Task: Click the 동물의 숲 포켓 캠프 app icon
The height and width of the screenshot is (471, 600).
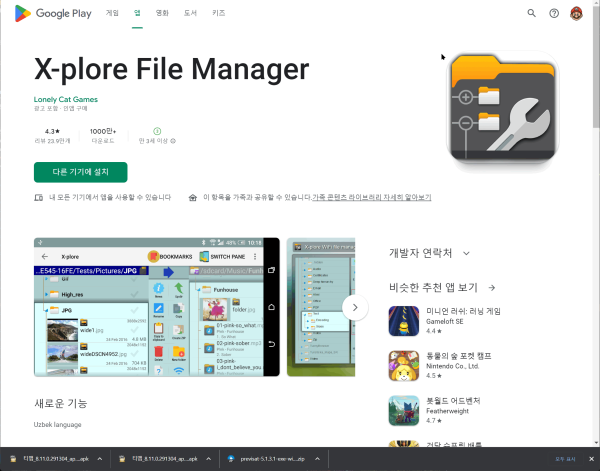Action: coord(404,366)
